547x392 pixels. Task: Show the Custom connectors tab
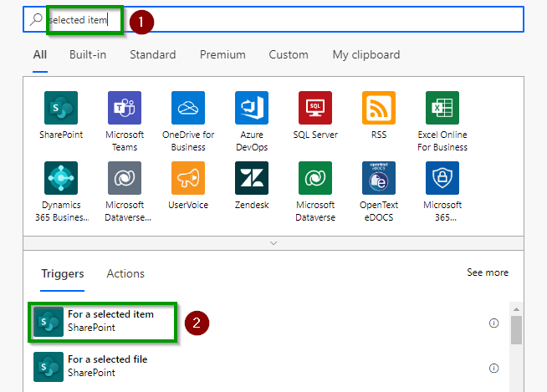289,55
